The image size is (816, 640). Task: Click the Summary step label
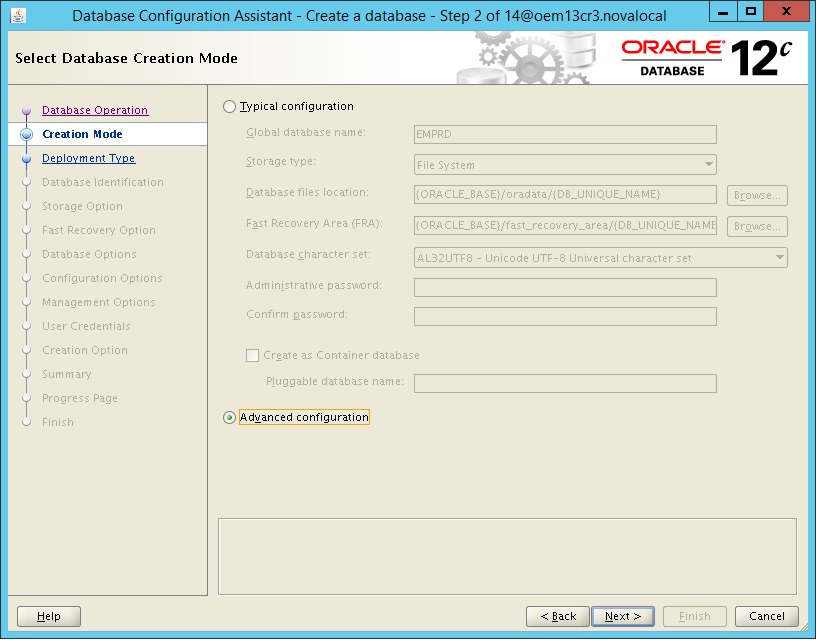tap(67, 374)
